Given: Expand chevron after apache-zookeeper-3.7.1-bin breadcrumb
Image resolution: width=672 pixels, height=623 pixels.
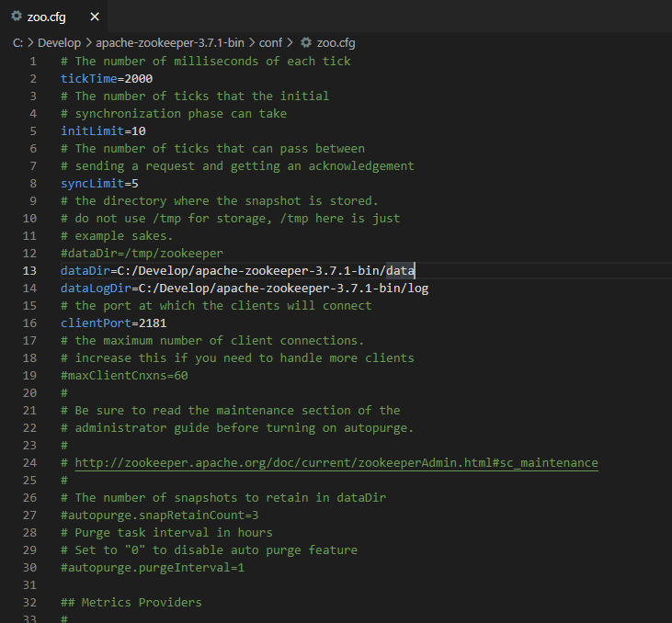Looking at the screenshot, I should 252,43.
